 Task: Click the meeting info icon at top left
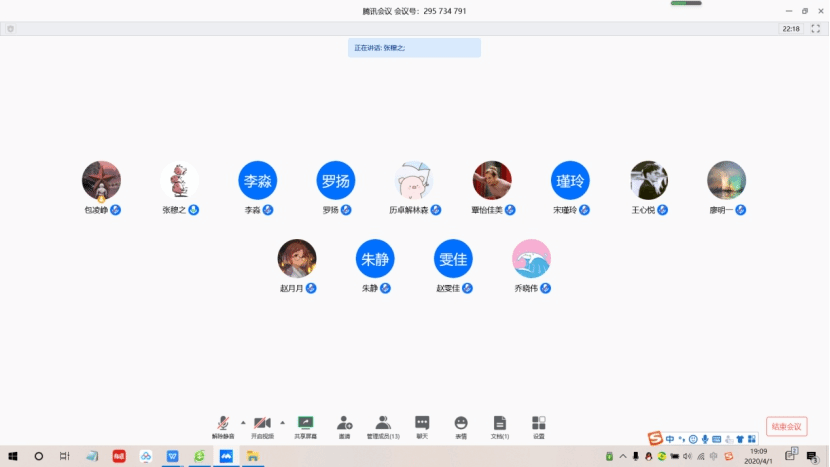(10, 29)
